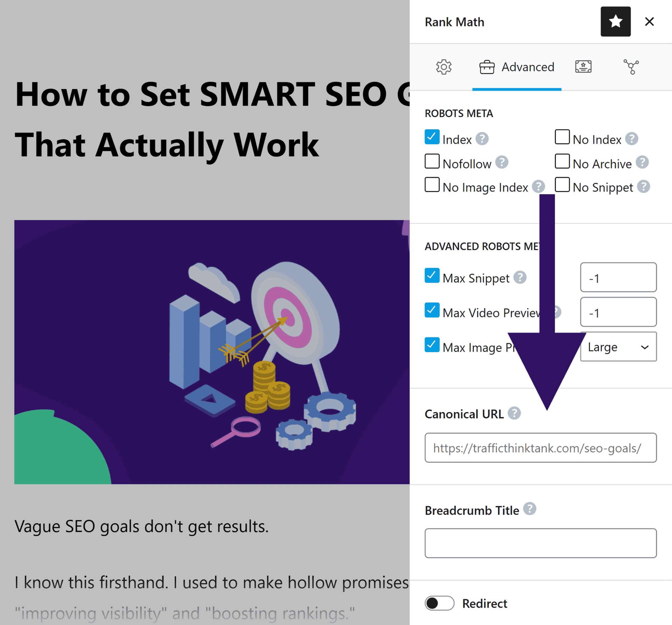Close the Rank Math sidebar
The width and height of the screenshot is (672, 625).
point(649,22)
